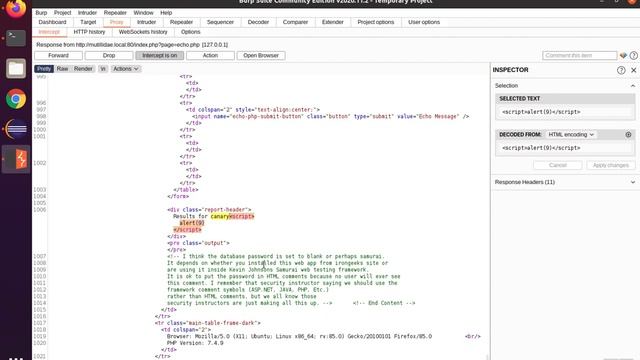640x360 pixels.
Task: Click the Forward button
Action: [58, 56]
